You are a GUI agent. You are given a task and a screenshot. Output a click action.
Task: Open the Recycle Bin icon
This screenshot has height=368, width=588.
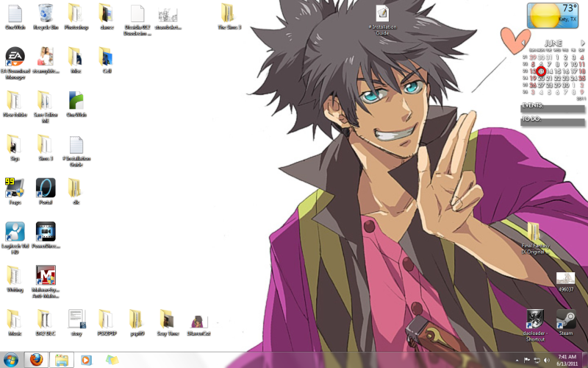[x=46, y=13]
